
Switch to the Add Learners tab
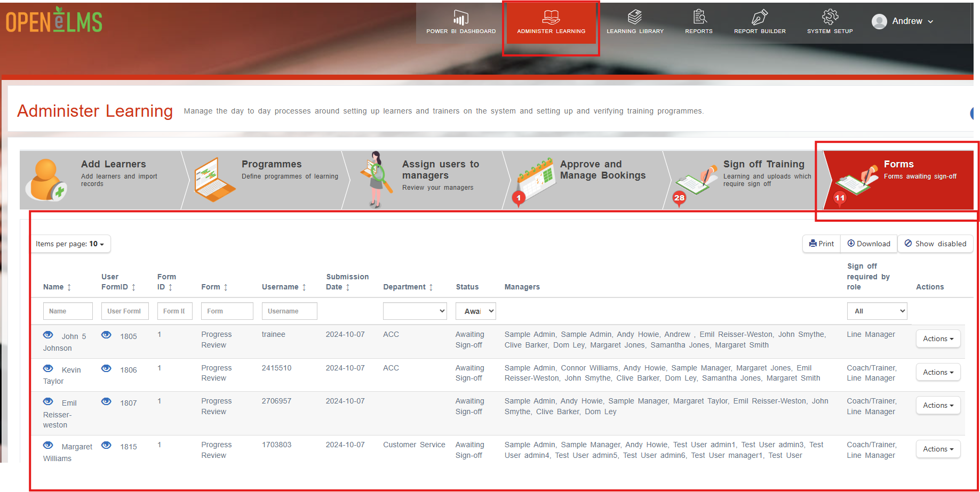(x=101, y=180)
